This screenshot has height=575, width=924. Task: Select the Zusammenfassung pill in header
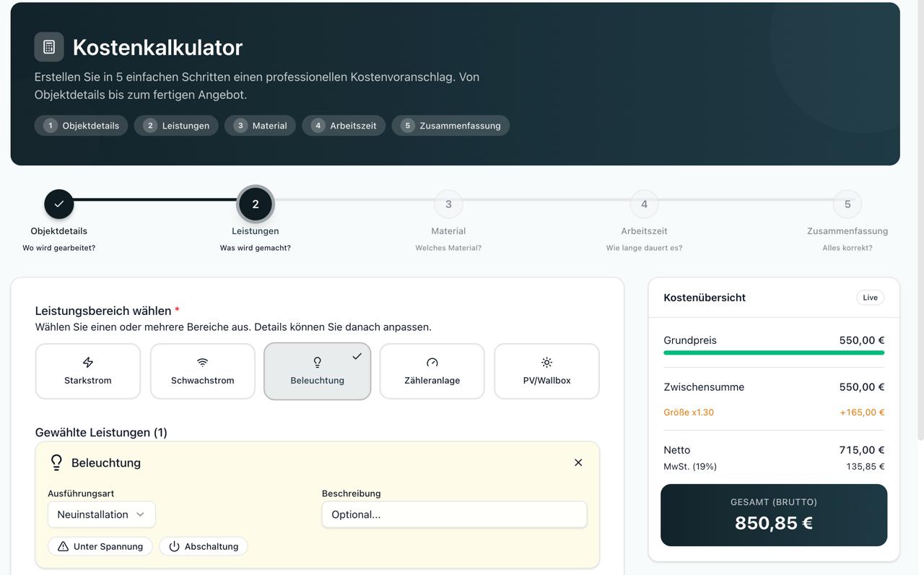pos(450,126)
